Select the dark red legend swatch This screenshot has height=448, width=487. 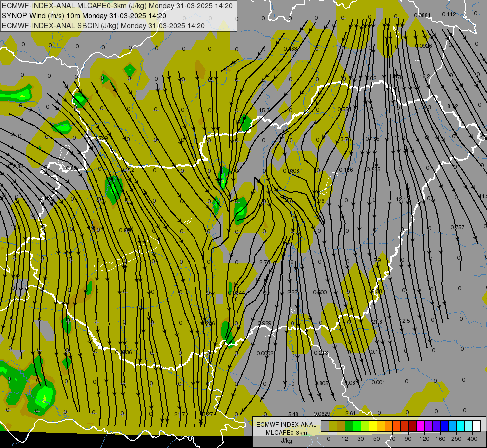(x=412, y=426)
